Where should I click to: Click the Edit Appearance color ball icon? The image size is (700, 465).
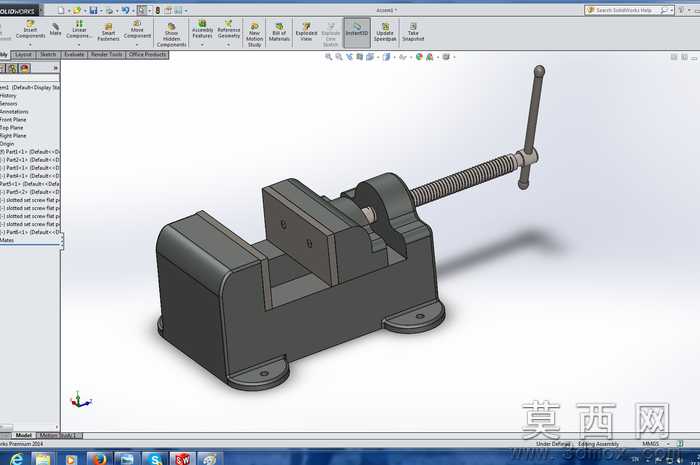click(x=419, y=57)
